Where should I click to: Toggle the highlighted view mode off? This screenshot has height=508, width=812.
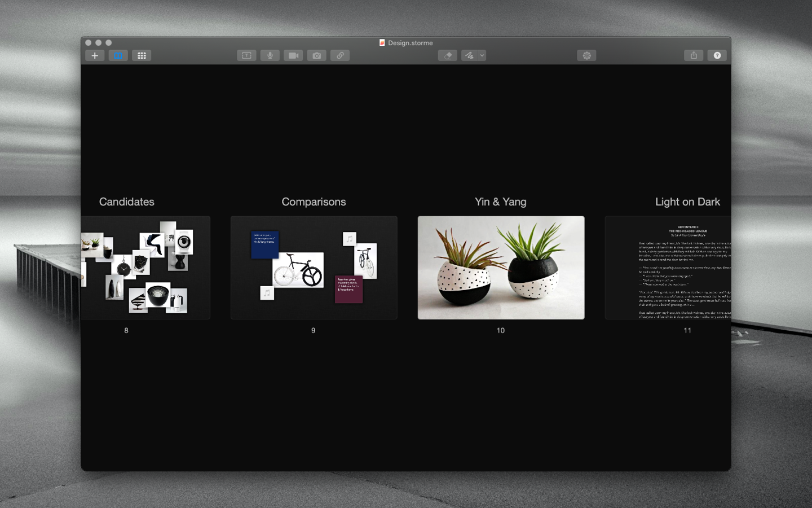[118, 55]
